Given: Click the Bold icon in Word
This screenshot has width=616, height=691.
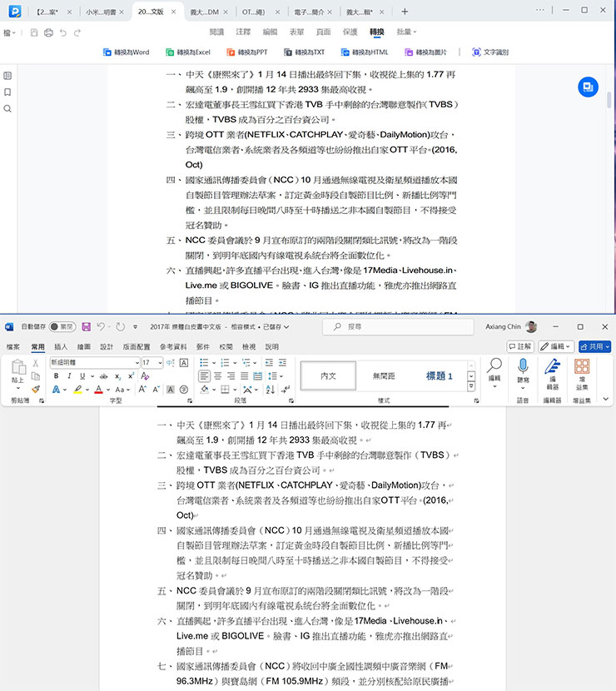Looking at the screenshot, I should (x=56, y=376).
